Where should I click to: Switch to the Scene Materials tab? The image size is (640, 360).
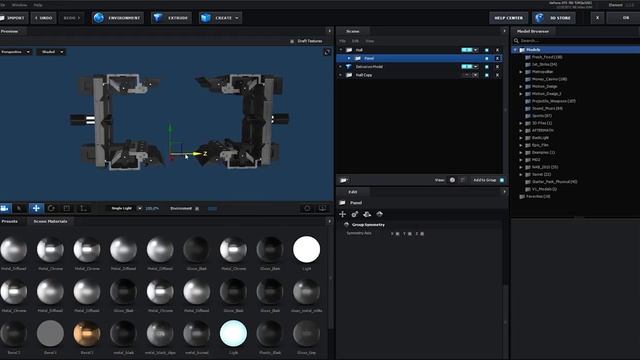click(x=50, y=221)
